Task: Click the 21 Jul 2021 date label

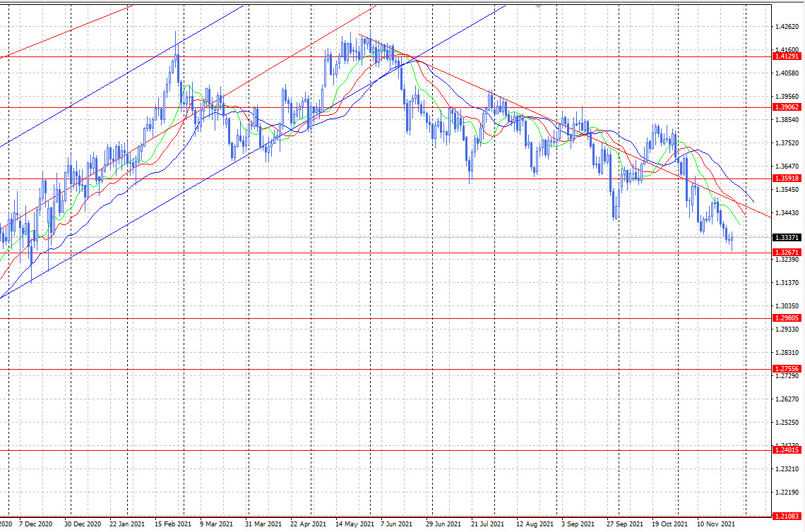Action: coord(487,524)
